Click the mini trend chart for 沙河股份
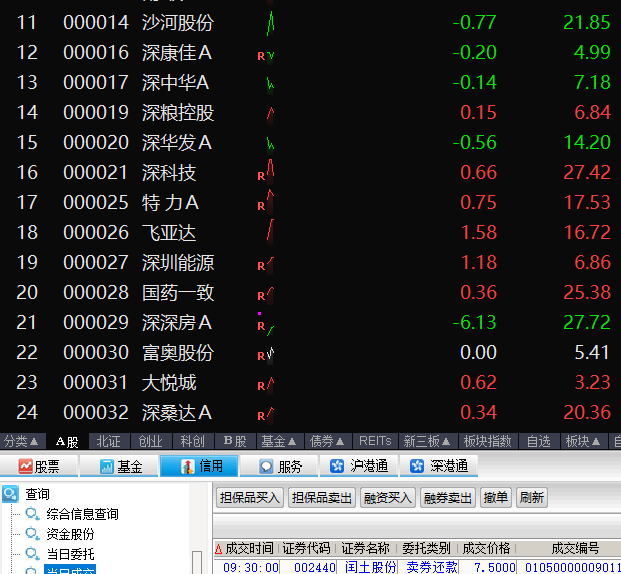Screen dimensions: 621x574 click(270, 23)
